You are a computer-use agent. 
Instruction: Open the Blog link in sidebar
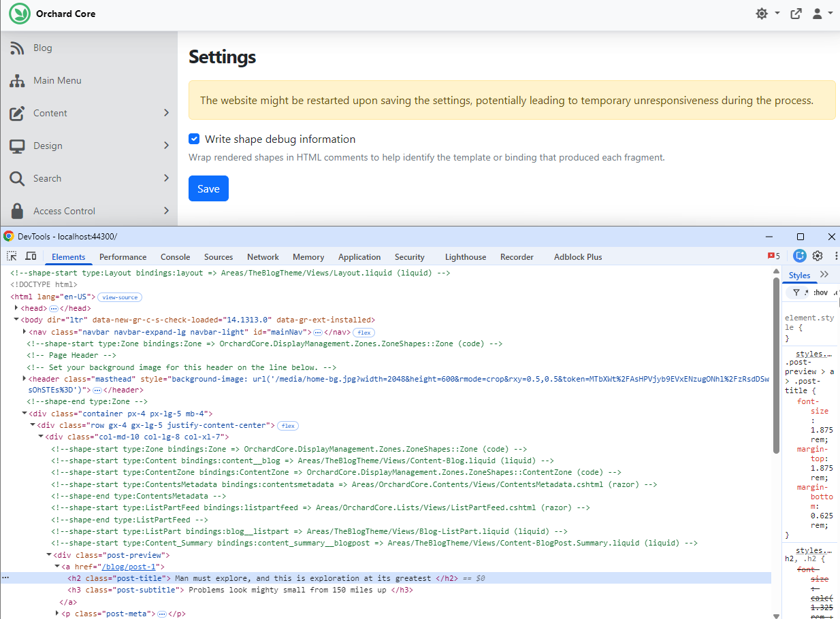click(42, 48)
